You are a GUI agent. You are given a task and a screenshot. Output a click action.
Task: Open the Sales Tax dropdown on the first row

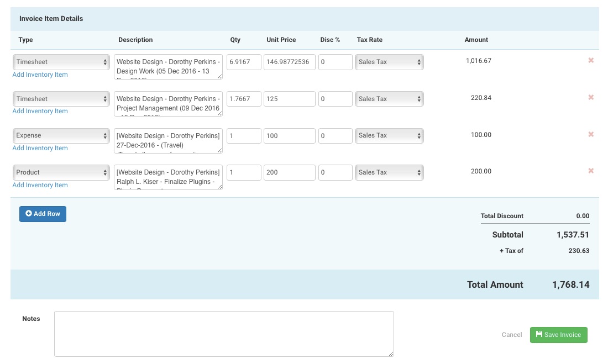click(389, 62)
